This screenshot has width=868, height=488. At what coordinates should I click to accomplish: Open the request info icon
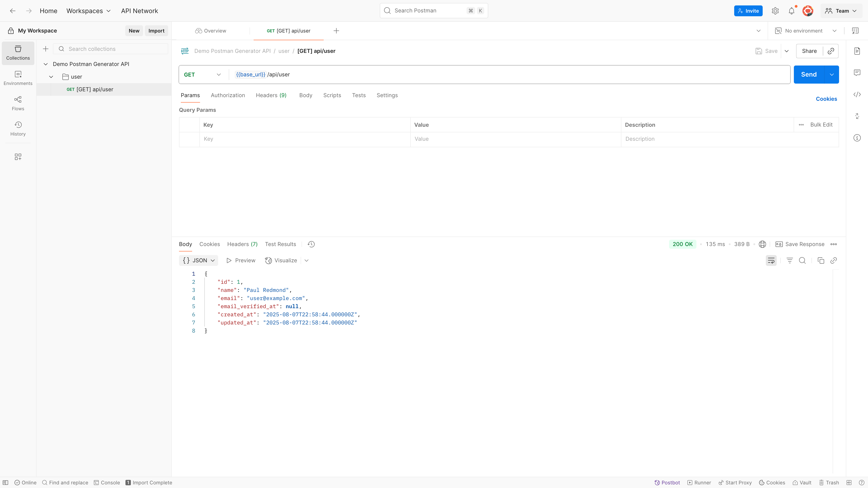coord(857,138)
